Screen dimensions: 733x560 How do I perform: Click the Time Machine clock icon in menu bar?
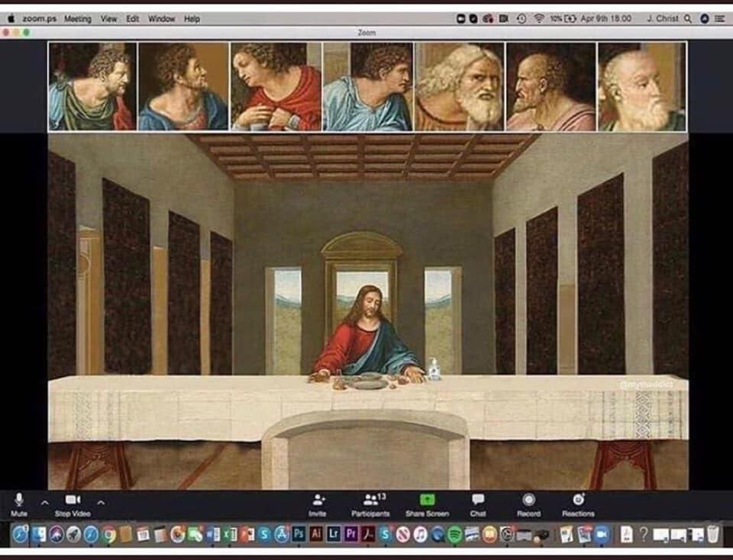click(x=521, y=18)
